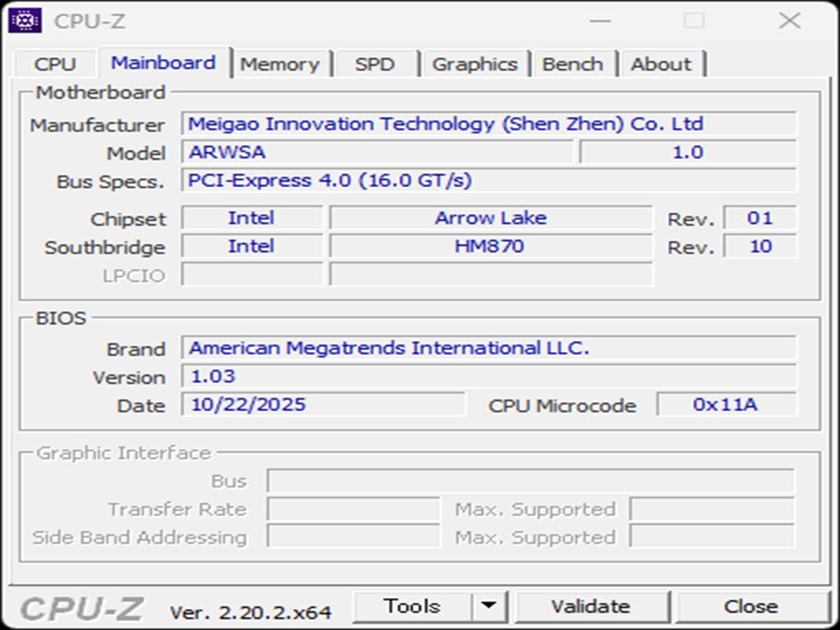
Task: Click the empty LPCIO vendor field
Action: (252, 274)
